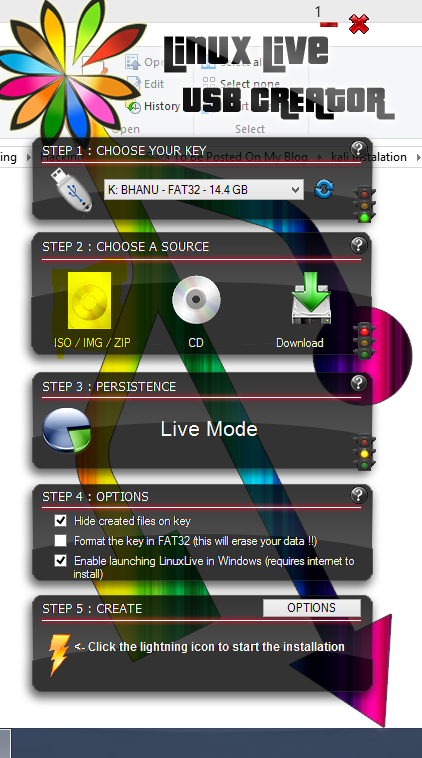Choose the CD disc source icon
This screenshot has height=758, width=422.
[x=196, y=300]
